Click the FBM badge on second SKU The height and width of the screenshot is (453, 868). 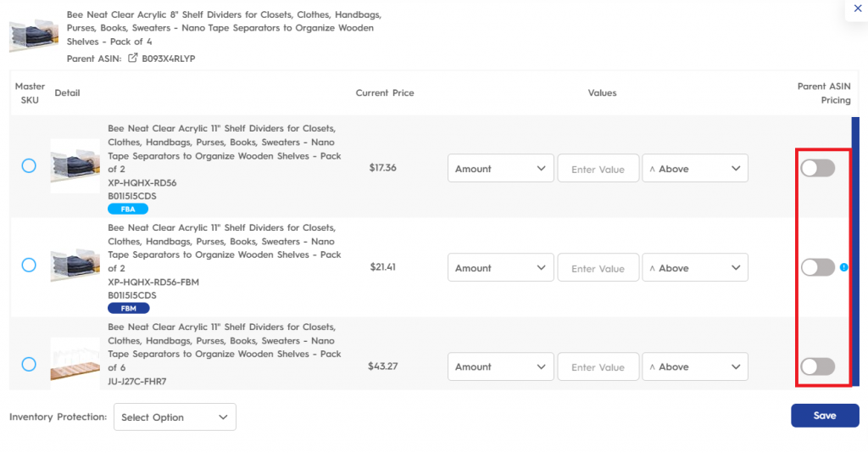coord(129,308)
